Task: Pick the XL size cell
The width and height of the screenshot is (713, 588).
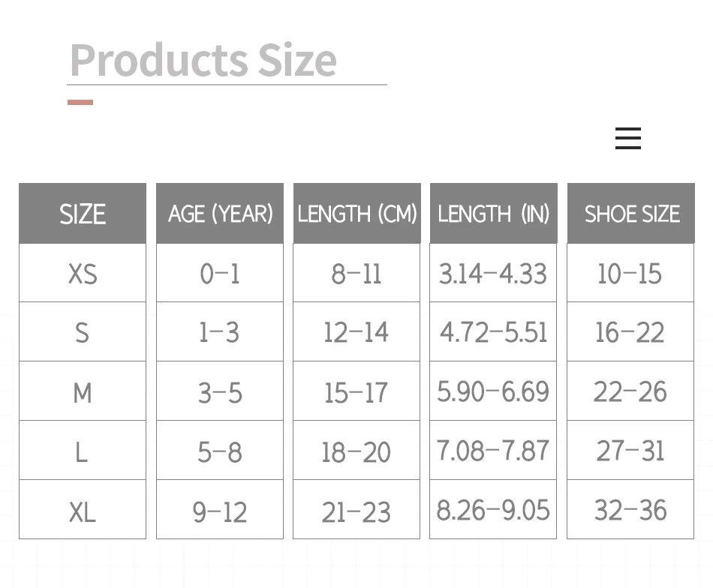Action: (x=83, y=511)
